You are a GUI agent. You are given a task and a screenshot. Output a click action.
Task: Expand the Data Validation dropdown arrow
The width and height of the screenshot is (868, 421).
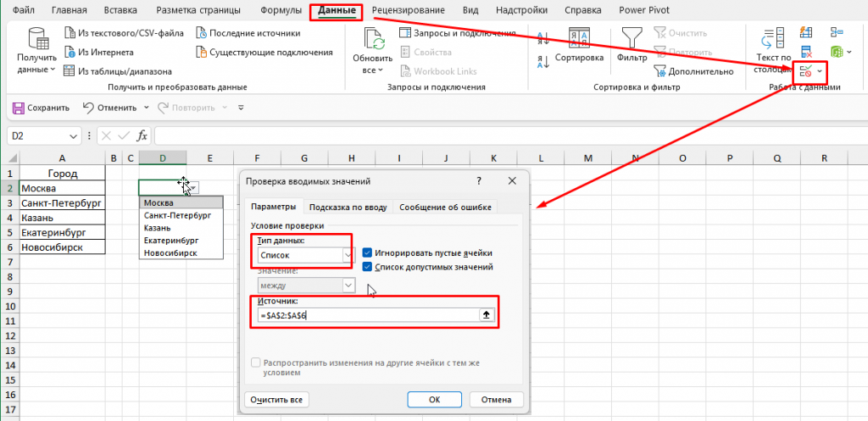[820, 71]
